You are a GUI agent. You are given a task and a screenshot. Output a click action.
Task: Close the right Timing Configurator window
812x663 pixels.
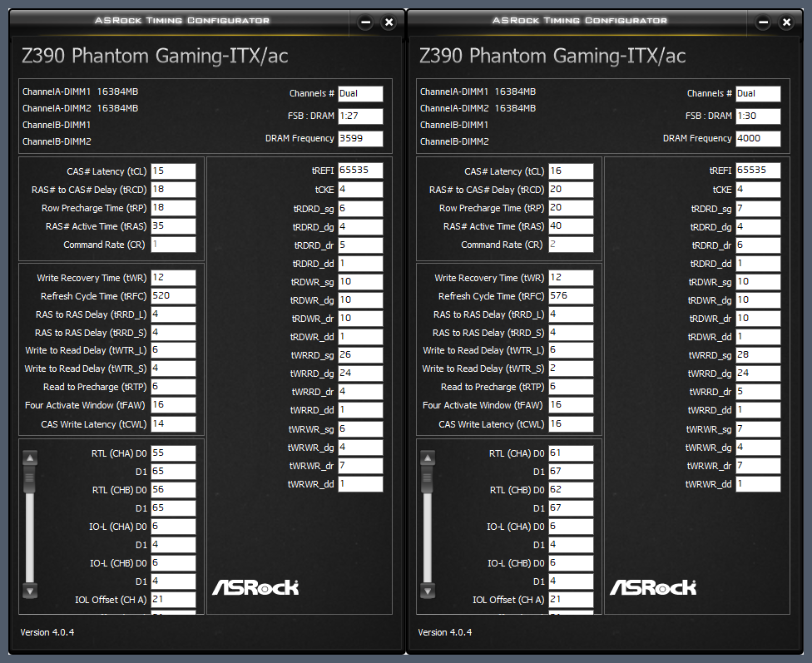(x=787, y=22)
